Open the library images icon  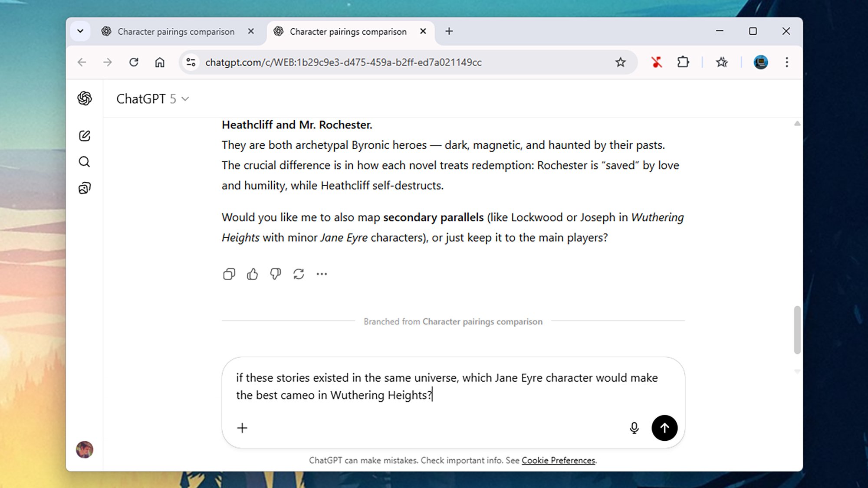85,188
